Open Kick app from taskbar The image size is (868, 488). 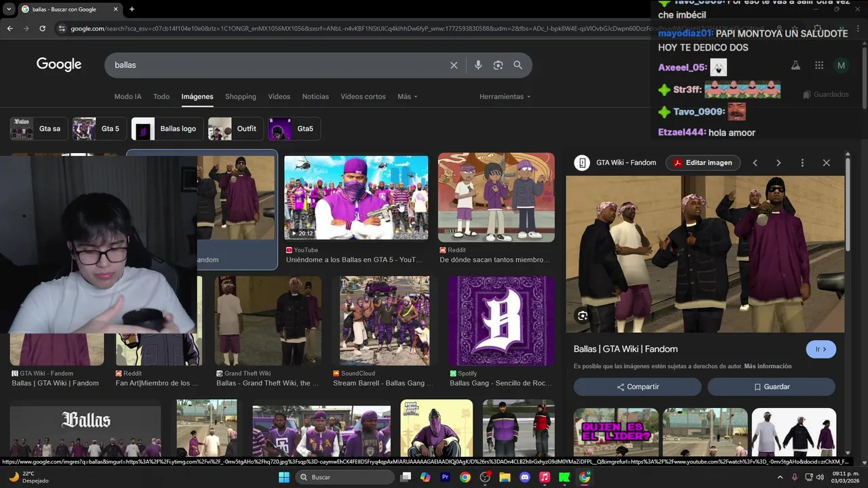coord(564,477)
